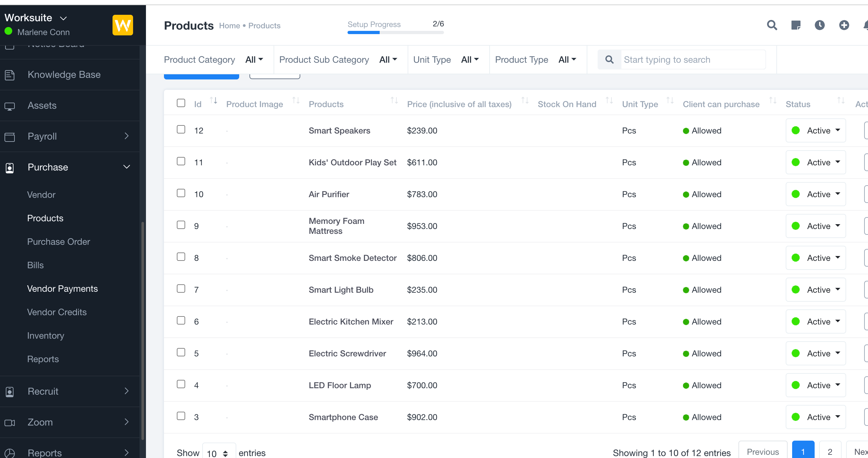Screen dimensions: 868x458
Task: Click the Home breadcrumb link
Action: pos(229,26)
